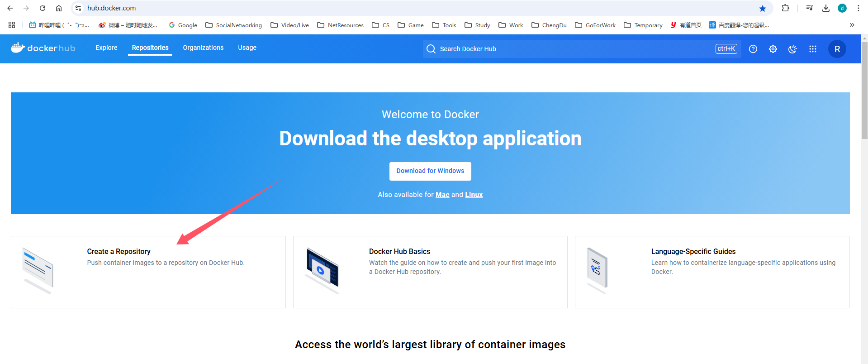Screen dimensions: 868x364
Task: Open the Baidu Translate bookmark
Action: point(739,25)
